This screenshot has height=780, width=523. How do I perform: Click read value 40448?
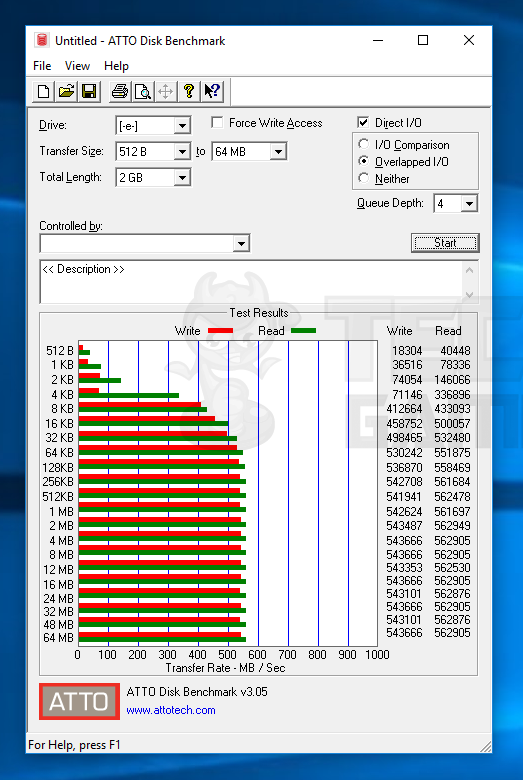point(455,350)
